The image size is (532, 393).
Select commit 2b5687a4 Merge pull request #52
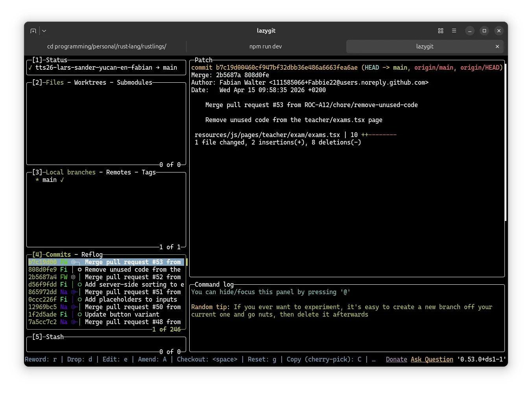[106, 277]
